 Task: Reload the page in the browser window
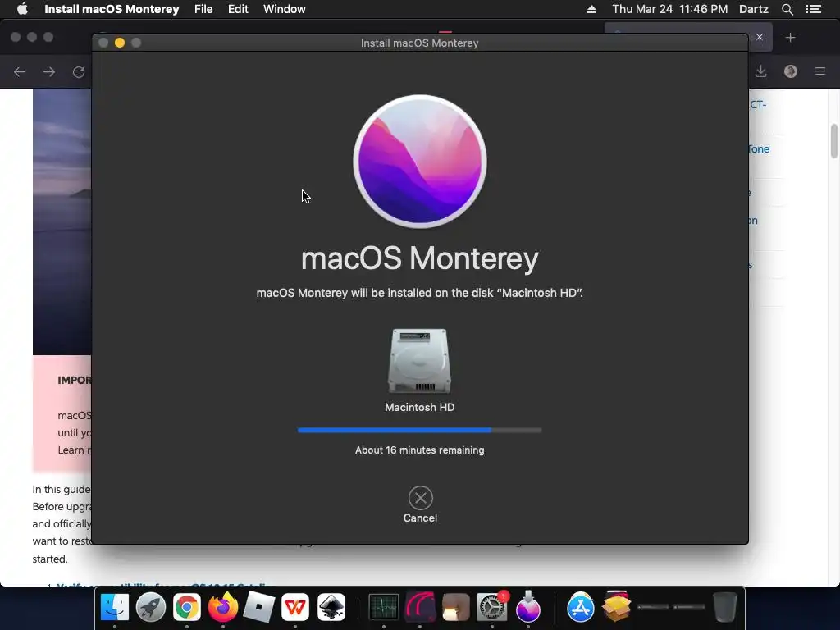coord(79,72)
